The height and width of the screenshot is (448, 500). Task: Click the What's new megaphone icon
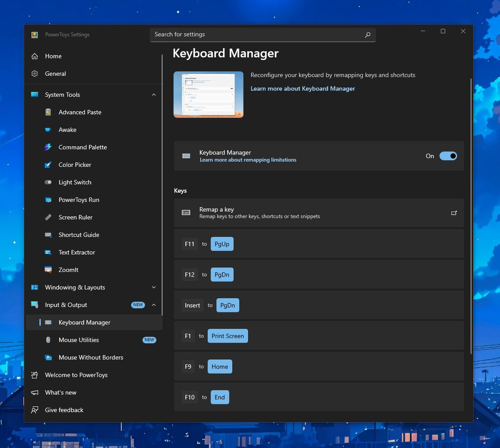click(35, 392)
